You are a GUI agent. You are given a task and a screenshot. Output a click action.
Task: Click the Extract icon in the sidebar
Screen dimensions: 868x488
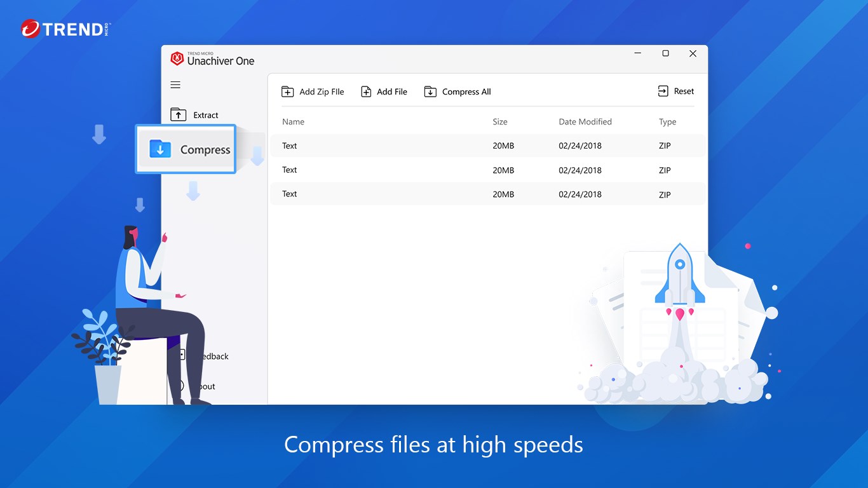click(179, 115)
